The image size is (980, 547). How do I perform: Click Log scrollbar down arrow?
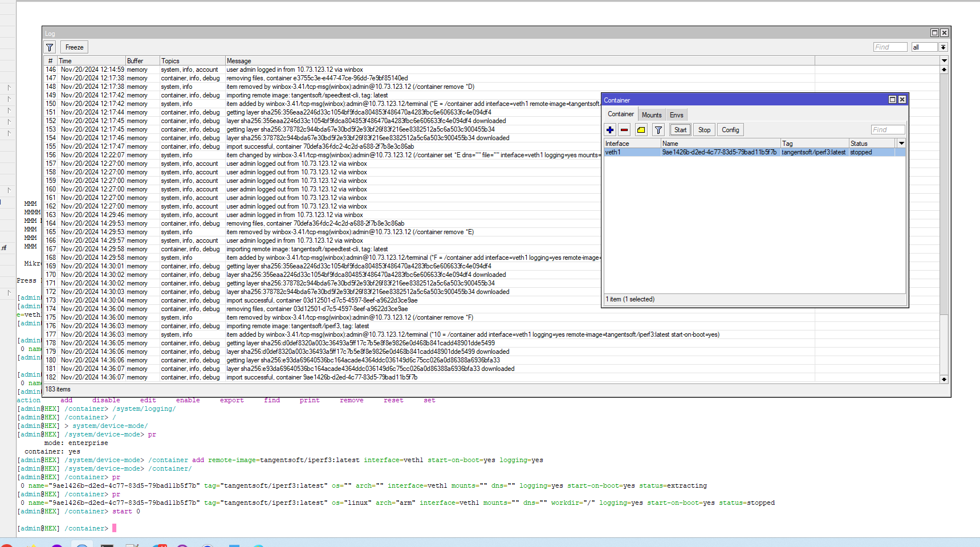[944, 379]
